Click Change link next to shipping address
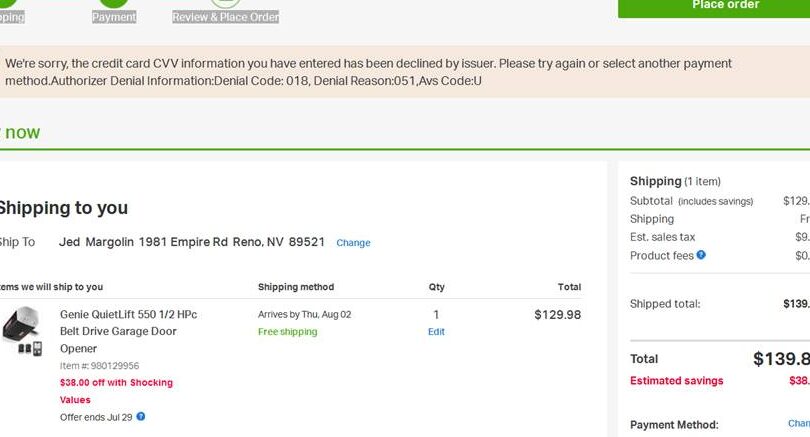Viewport: 810px width, 437px height. coord(353,243)
